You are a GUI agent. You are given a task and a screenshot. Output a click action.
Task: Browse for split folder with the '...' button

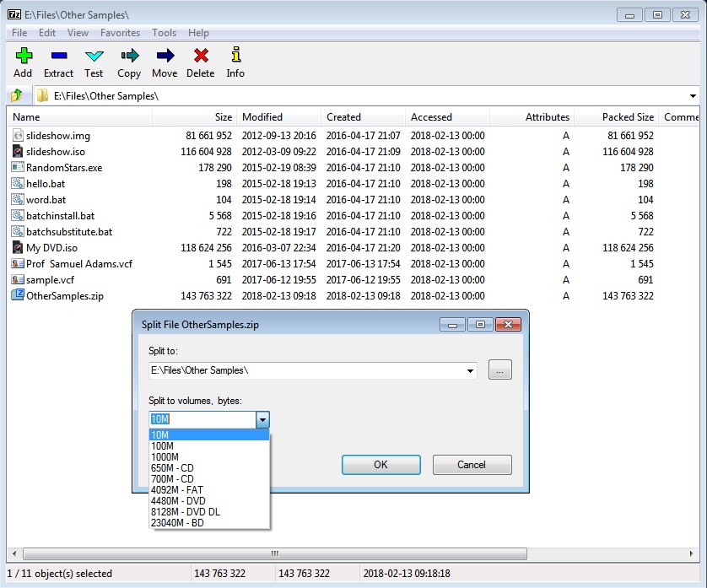[x=499, y=370]
